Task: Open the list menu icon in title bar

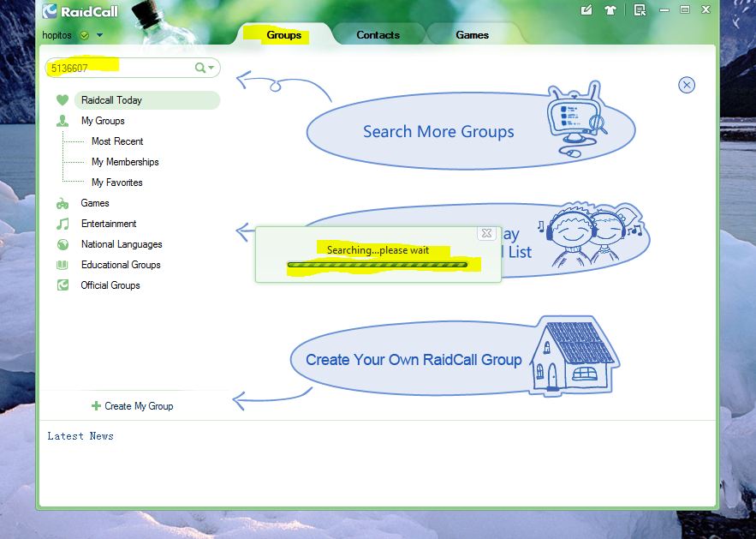Action: click(x=640, y=10)
